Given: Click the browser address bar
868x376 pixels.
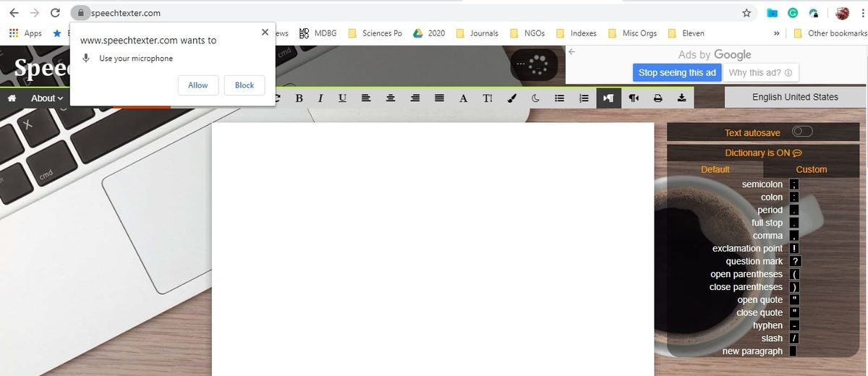Looking at the screenshot, I should click(412, 13).
